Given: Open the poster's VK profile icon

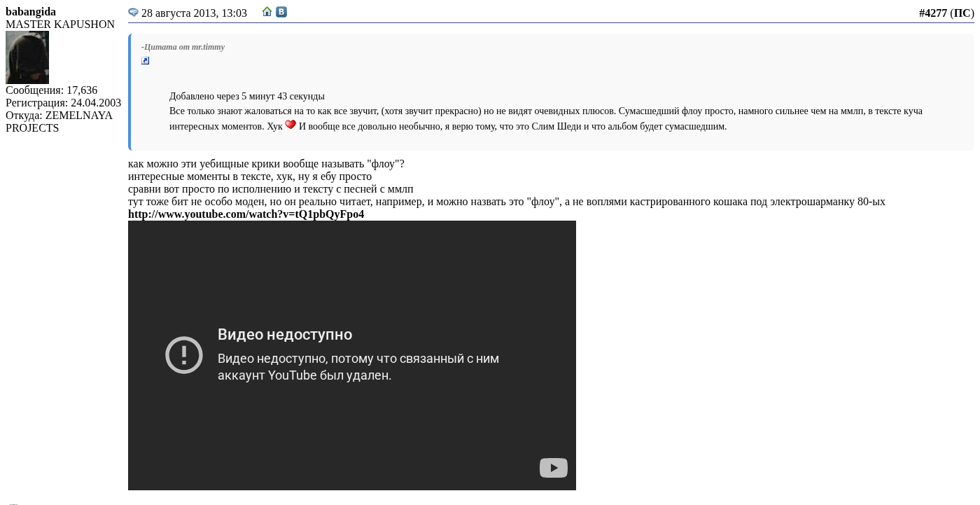Looking at the screenshot, I should click(x=281, y=12).
